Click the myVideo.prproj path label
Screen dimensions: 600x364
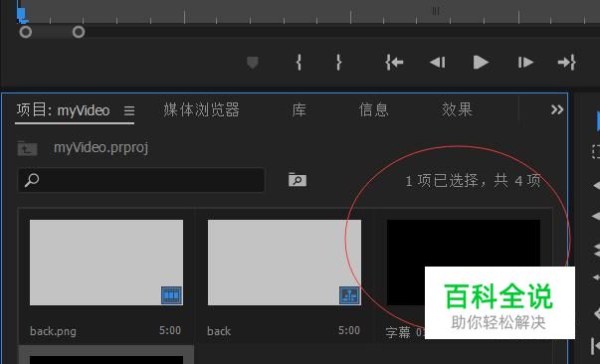click(101, 147)
